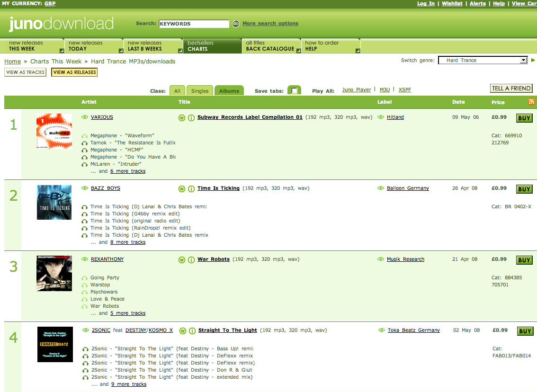Click WAV icon beside Straight To The Light
Screen dimensions: 537x392
[183, 331]
